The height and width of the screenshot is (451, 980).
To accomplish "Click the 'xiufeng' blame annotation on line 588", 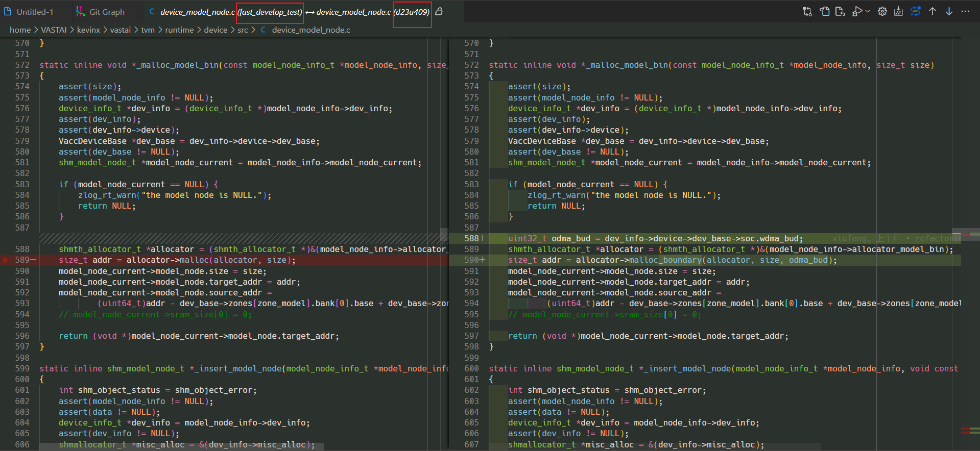I will tap(897, 239).
